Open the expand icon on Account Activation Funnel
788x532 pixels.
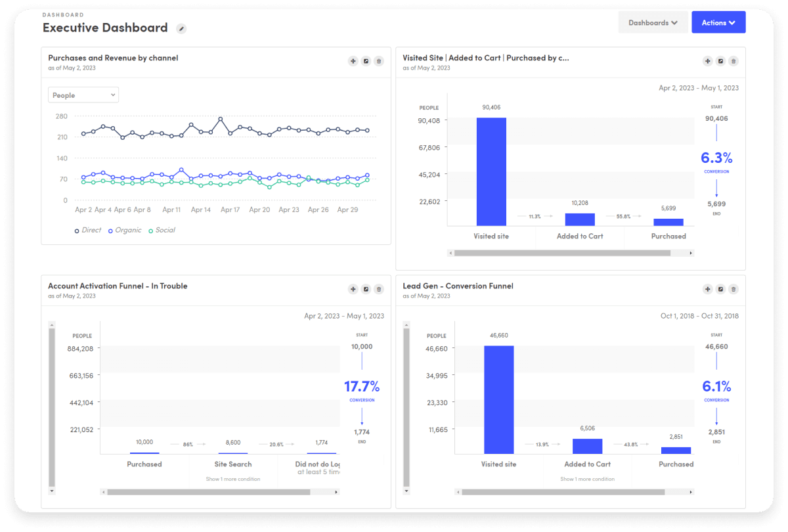click(x=366, y=289)
